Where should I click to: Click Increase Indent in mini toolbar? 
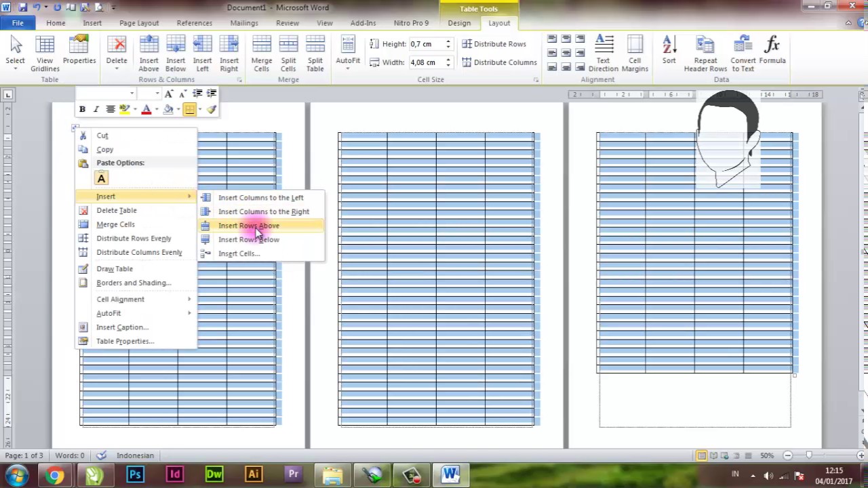pos(212,94)
